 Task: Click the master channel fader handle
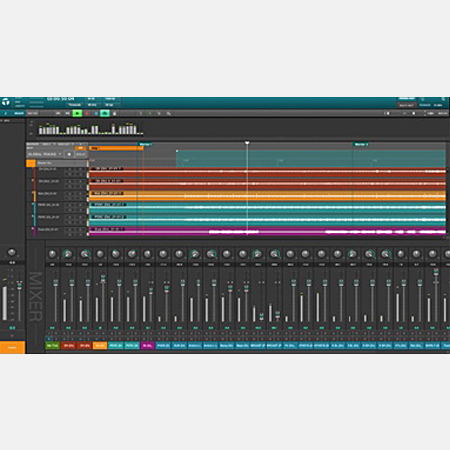(x=20, y=285)
